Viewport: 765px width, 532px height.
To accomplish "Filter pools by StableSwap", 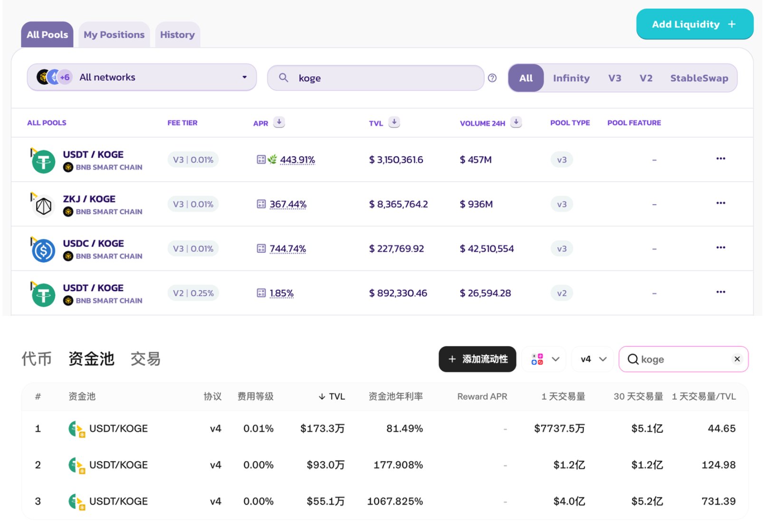I will (699, 78).
